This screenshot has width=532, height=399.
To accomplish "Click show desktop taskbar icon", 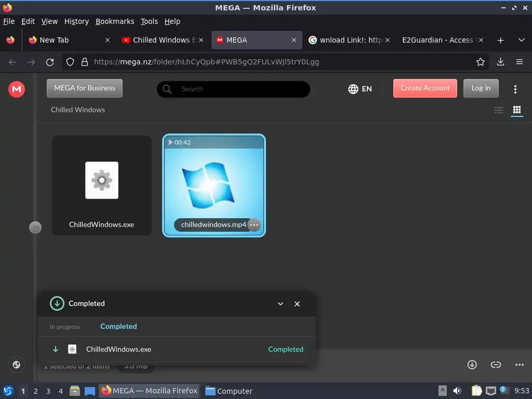I will coord(89,391).
